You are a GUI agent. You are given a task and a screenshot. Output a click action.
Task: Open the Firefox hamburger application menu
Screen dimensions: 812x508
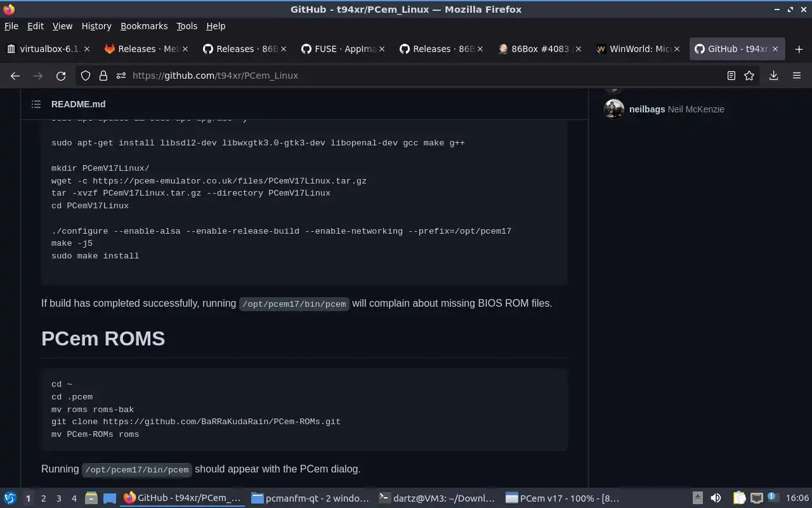click(797, 76)
